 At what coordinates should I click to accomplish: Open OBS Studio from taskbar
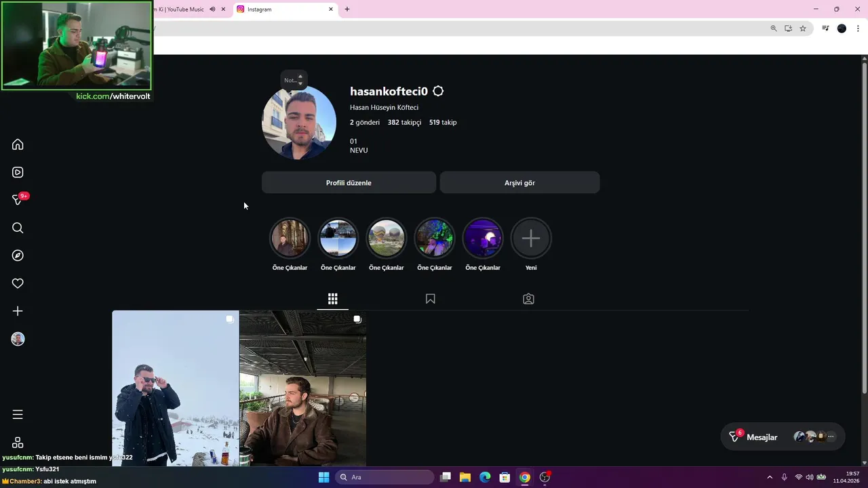click(x=545, y=477)
